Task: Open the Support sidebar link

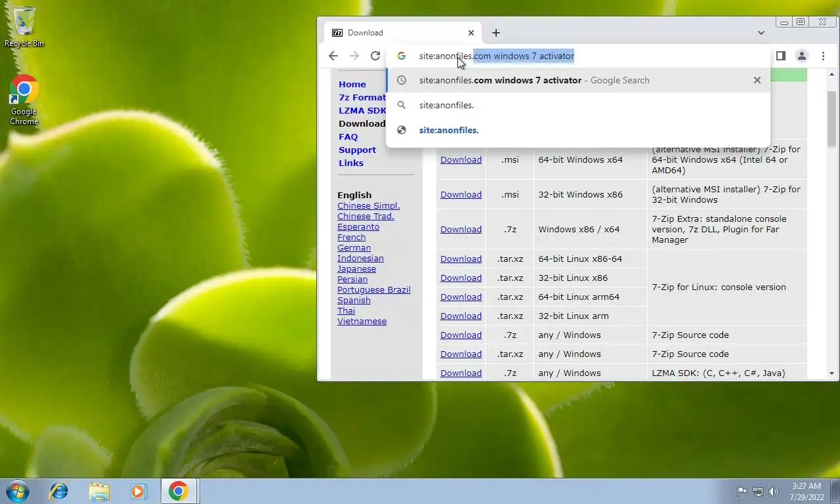Action: click(358, 150)
